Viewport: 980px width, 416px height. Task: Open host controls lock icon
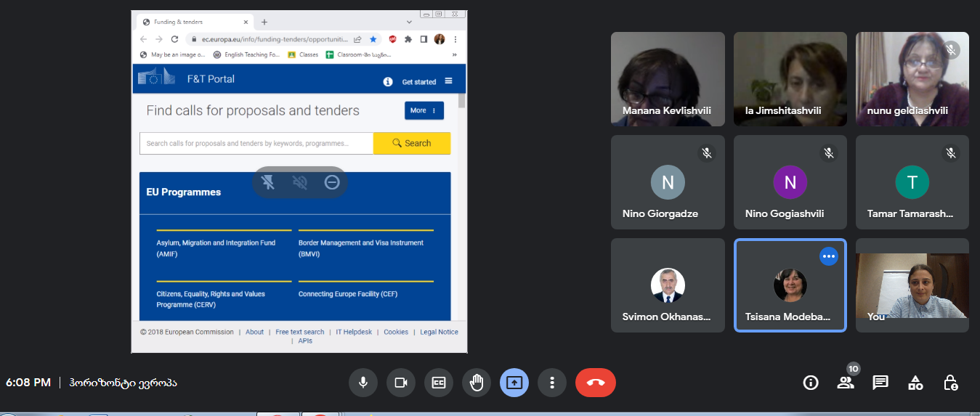[950, 383]
